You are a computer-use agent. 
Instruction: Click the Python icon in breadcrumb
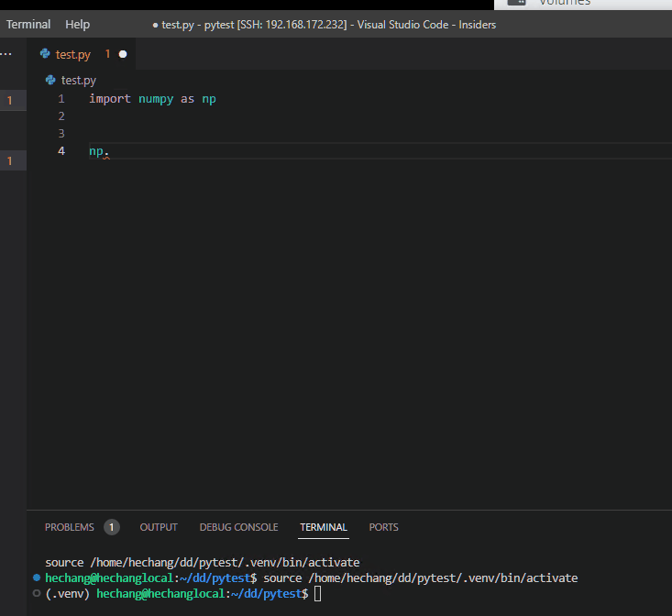(50, 80)
